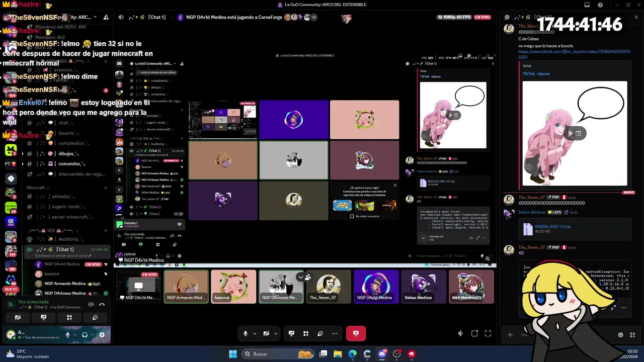This screenshot has width=644, height=362.
Task: Open microphone options arrow in call bar
Action: tap(255, 333)
